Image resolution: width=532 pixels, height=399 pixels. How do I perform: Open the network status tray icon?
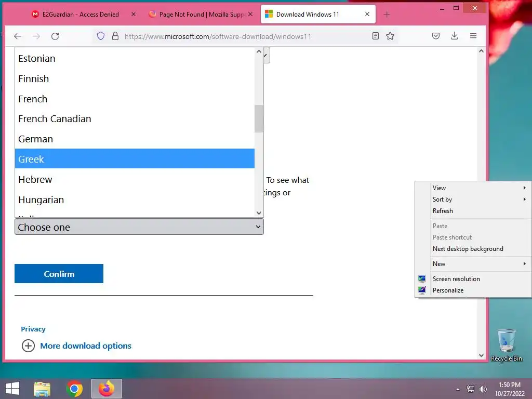tap(471, 389)
